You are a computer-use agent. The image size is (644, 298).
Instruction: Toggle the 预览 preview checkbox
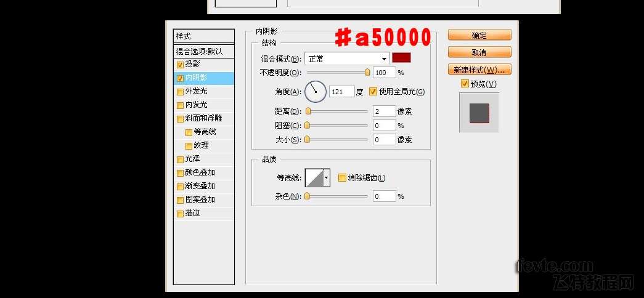pos(465,84)
